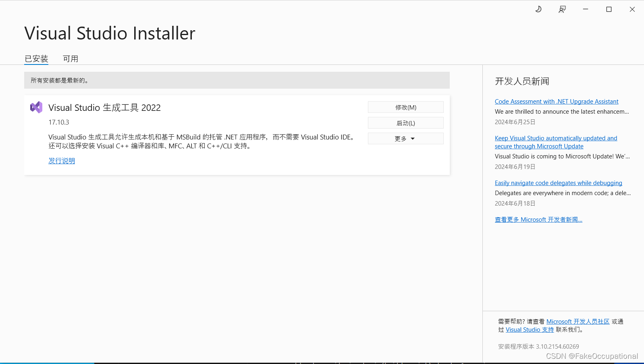Open Microsoft 开发人员社区 link
This screenshot has width=644, height=364.
[x=578, y=322]
